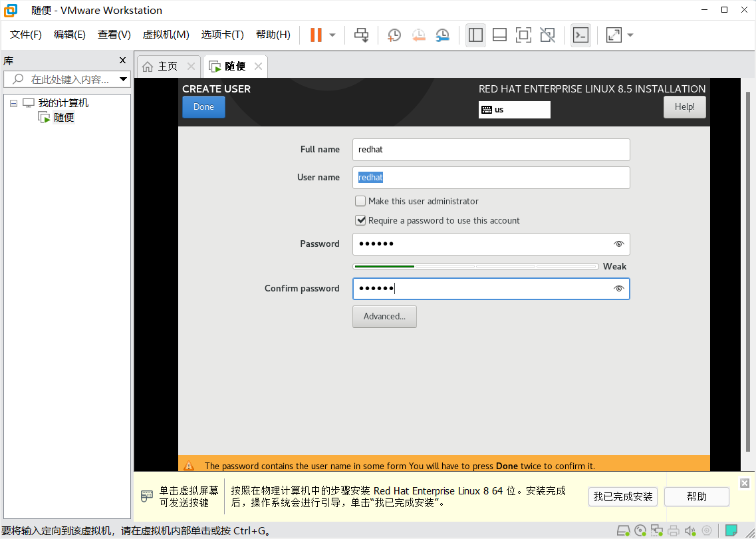Image resolution: width=756 pixels, height=539 pixels.
Task: Reveal the Password field with the eye icon
Action: coord(618,244)
